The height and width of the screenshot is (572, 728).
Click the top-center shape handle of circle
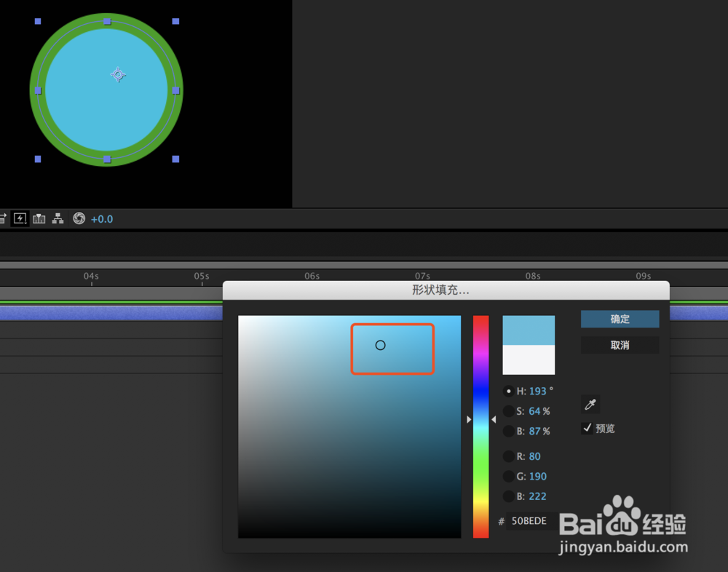coord(107,21)
